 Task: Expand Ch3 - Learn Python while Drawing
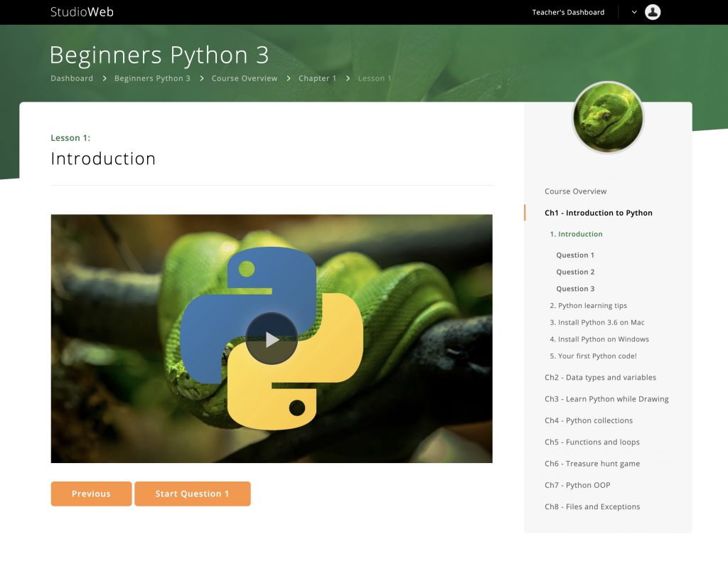(607, 399)
